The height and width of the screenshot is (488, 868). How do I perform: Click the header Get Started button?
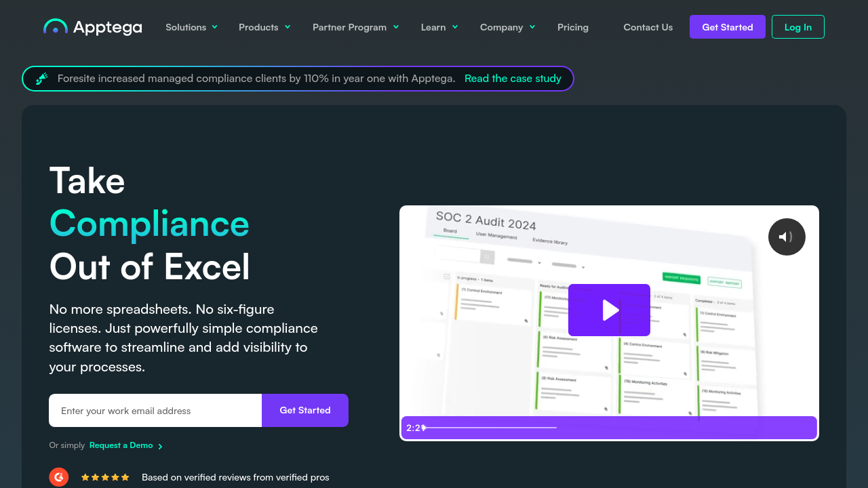(727, 27)
